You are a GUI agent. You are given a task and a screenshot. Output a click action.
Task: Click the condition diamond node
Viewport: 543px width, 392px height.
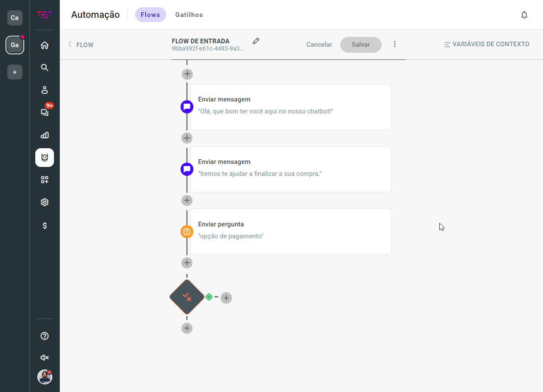click(x=187, y=297)
